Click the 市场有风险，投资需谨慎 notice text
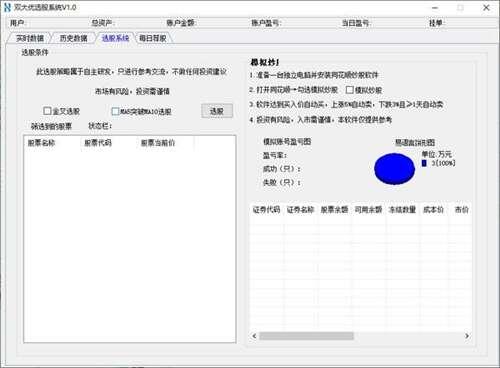 click(x=132, y=91)
